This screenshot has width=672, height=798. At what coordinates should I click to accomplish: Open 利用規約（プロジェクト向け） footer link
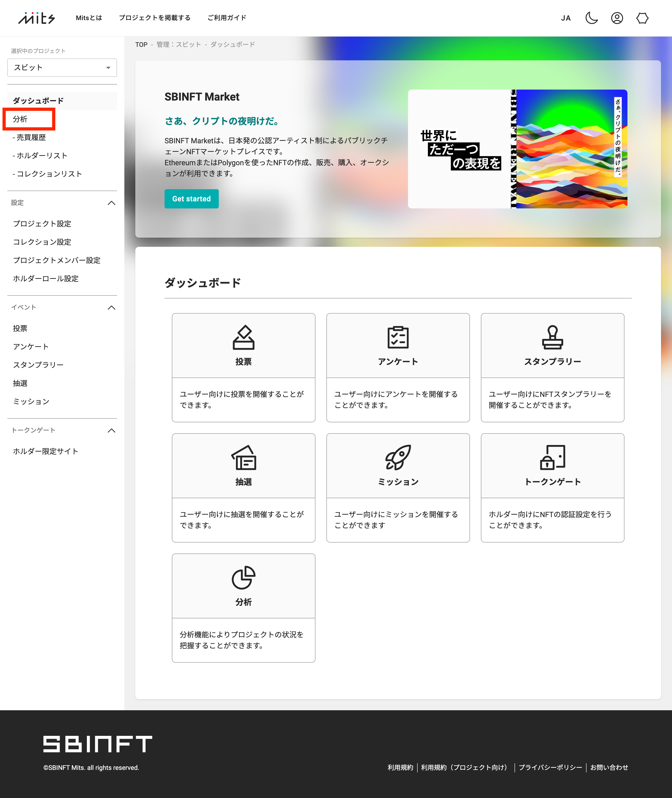click(x=466, y=768)
